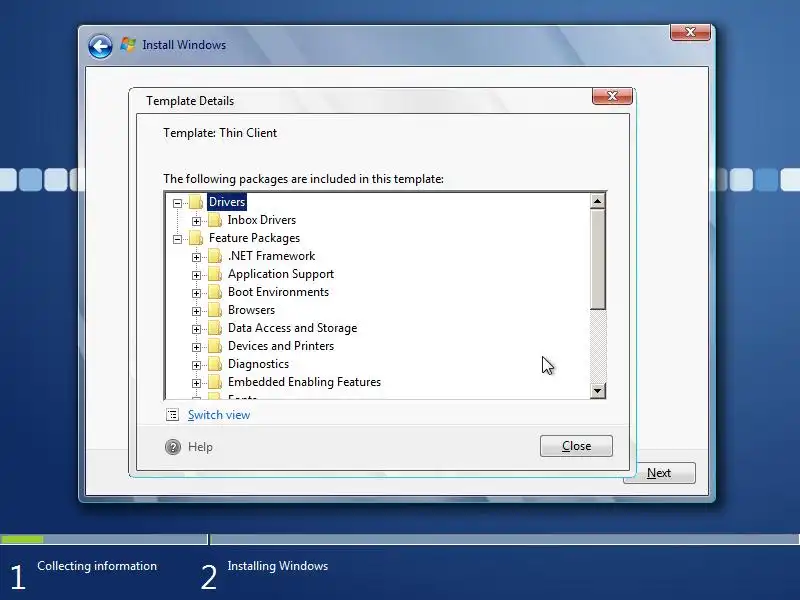800x600 pixels.
Task: Expand the Data Access and Storage node
Action: click(x=196, y=329)
